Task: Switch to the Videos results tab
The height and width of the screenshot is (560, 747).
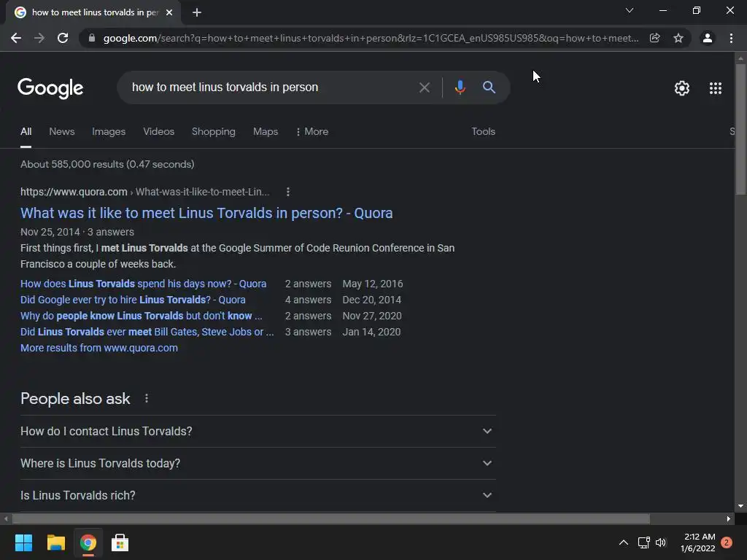Action: click(158, 132)
